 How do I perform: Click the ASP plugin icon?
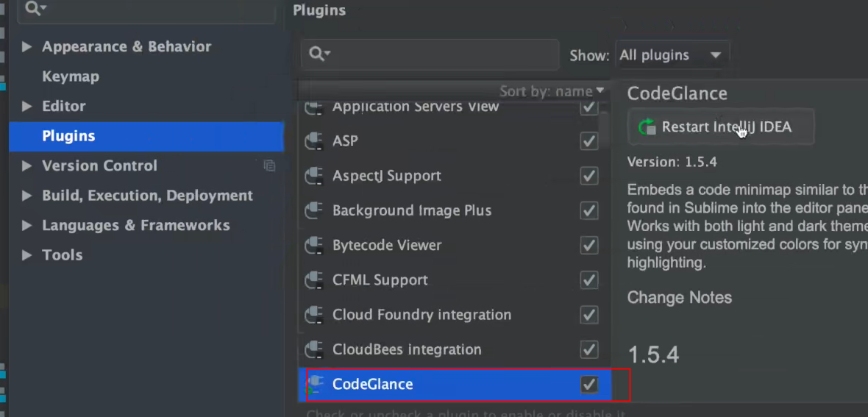[314, 141]
